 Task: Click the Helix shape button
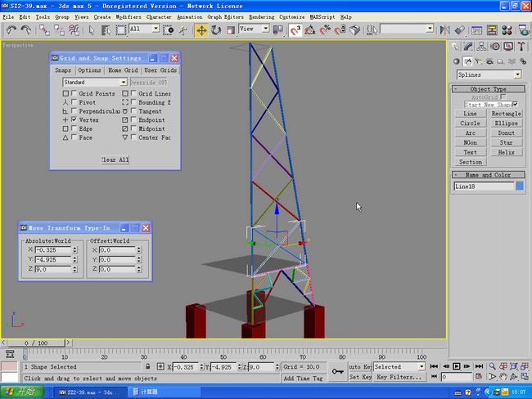click(506, 152)
